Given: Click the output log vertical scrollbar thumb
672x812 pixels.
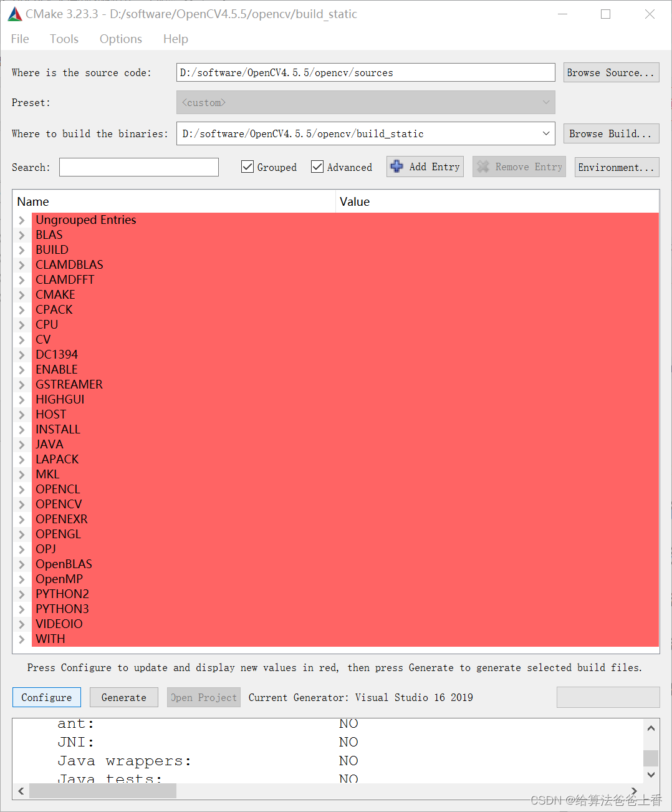Looking at the screenshot, I should pyautogui.click(x=651, y=758).
